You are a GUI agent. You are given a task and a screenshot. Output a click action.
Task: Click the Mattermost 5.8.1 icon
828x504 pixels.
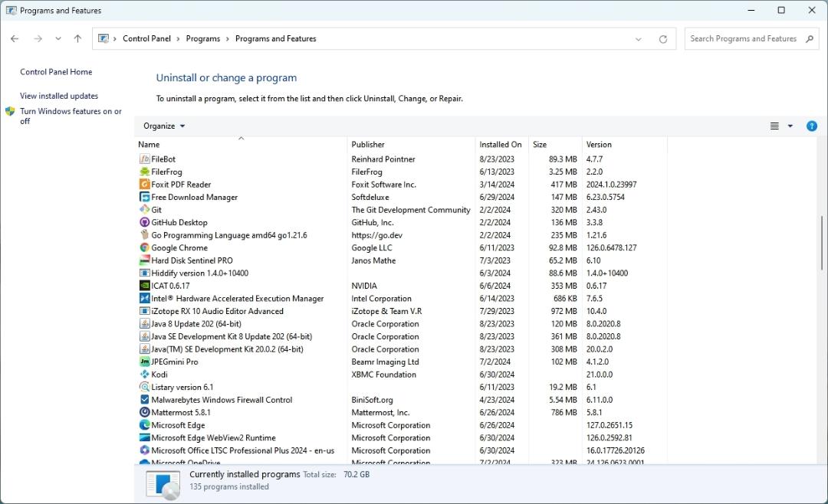(144, 412)
